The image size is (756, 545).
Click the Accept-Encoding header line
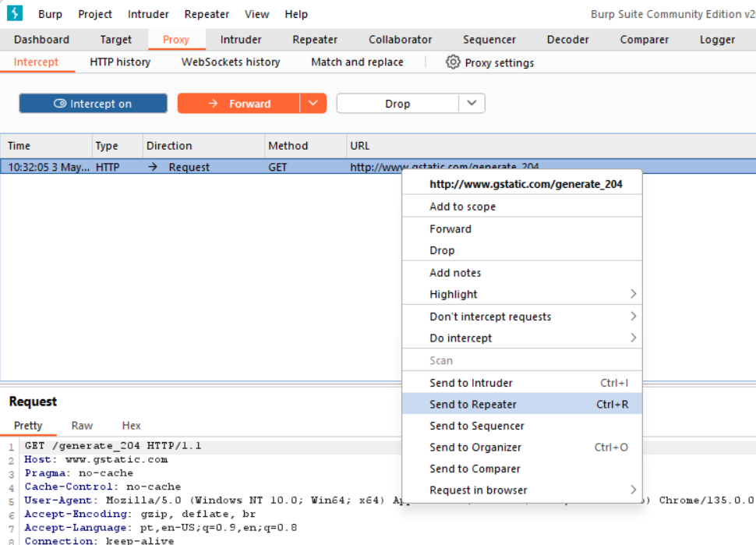coord(140,514)
